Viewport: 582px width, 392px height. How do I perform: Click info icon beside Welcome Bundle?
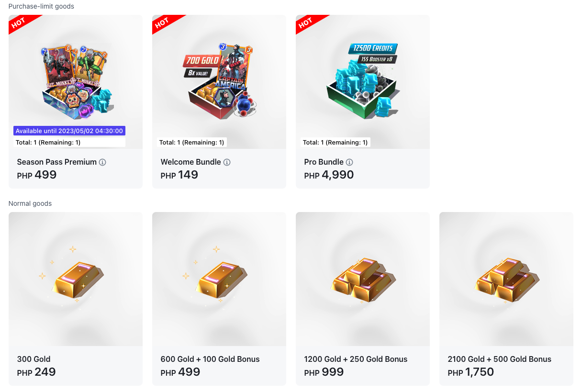coord(227,162)
